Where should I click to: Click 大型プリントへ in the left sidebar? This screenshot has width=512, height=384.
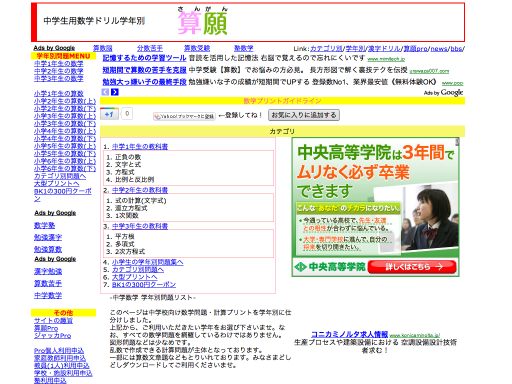tap(57, 184)
